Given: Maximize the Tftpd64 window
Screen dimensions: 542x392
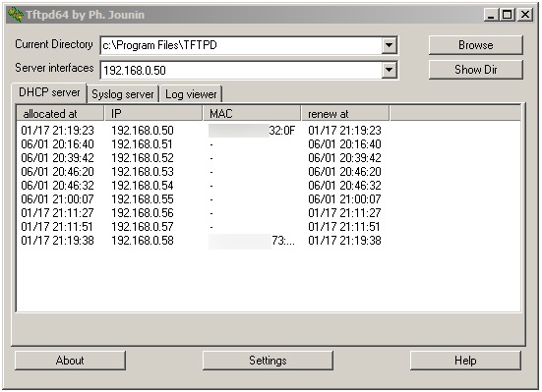Looking at the screenshot, I should (x=508, y=15).
